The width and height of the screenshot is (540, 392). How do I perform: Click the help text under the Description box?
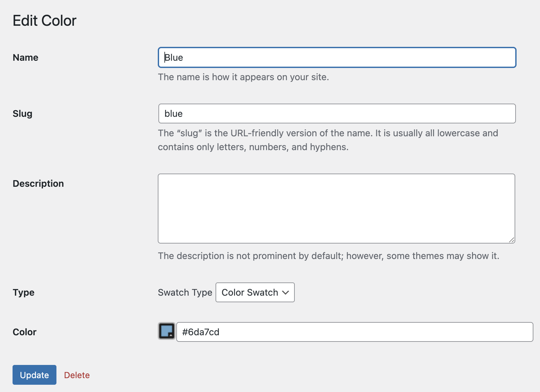328,256
